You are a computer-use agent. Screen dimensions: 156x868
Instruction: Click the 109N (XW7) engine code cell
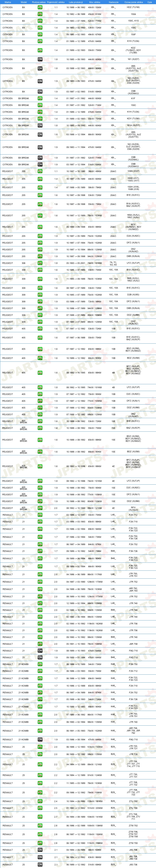[133, 171]
